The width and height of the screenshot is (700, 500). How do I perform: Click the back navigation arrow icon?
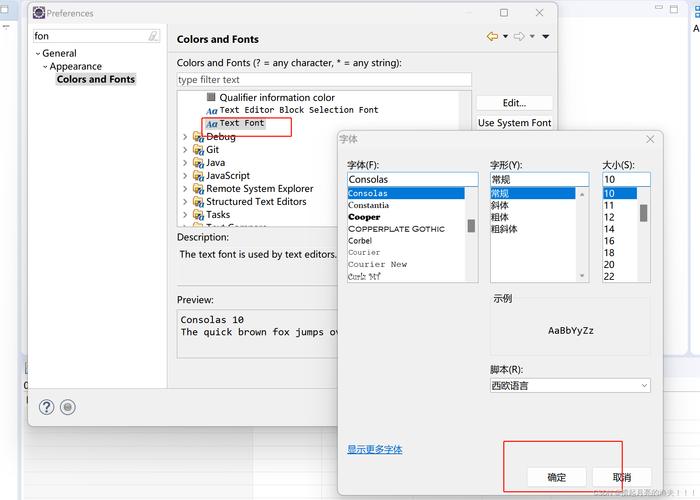coord(492,36)
